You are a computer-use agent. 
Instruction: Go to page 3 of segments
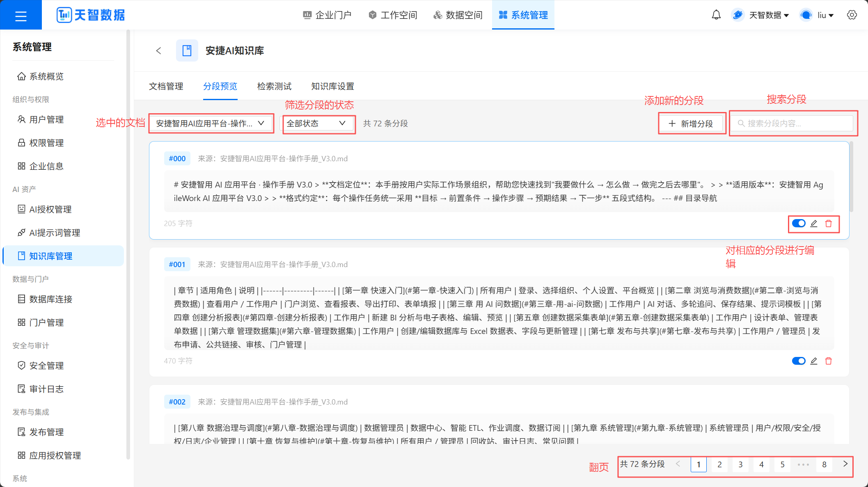pos(740,465)
